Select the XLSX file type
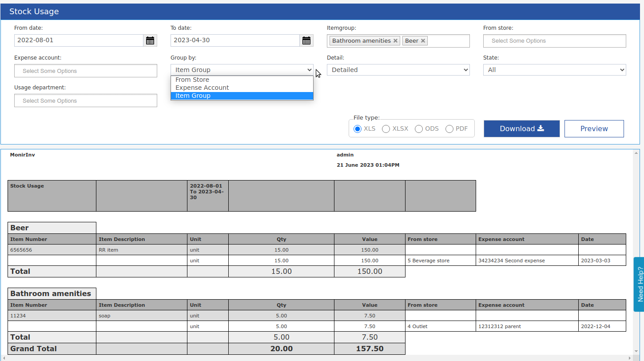Viewport: 644px width, 361px height. [386, 129]
